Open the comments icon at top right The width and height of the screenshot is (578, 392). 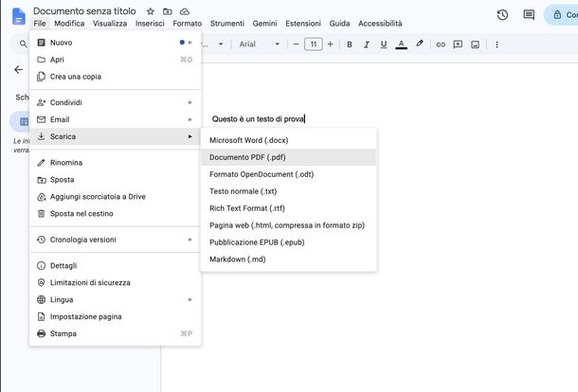click(x=529, y=15)
